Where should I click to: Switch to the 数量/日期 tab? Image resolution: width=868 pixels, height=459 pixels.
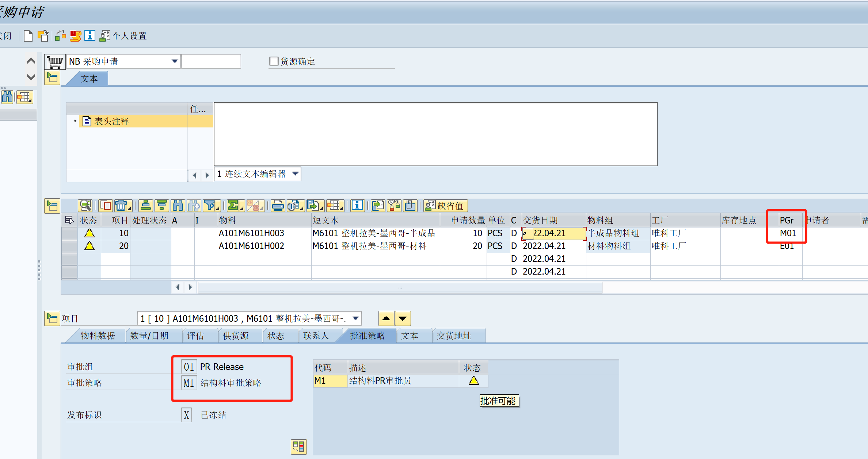pyautogui.click(x=154, y=335)
